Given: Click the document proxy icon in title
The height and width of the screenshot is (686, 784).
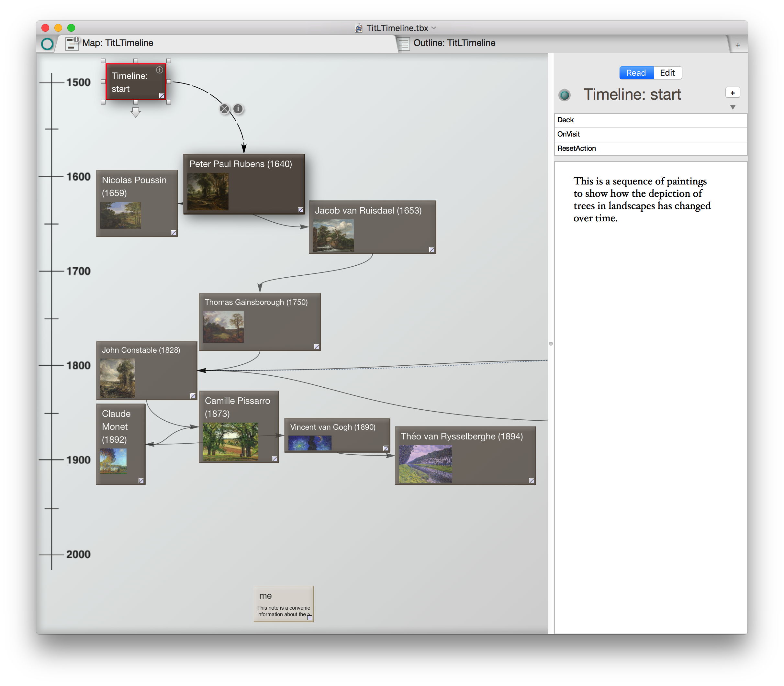Looking at the screenshot, I should point(358,28).
